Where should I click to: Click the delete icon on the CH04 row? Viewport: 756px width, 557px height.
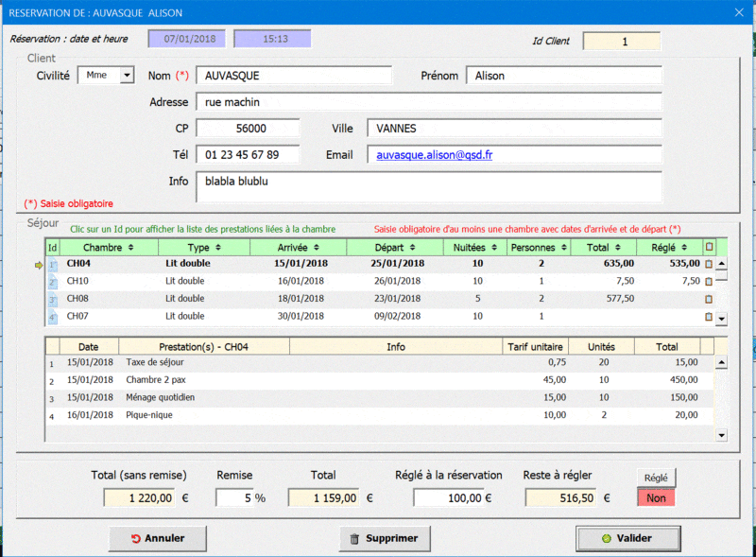click(709, 265)
